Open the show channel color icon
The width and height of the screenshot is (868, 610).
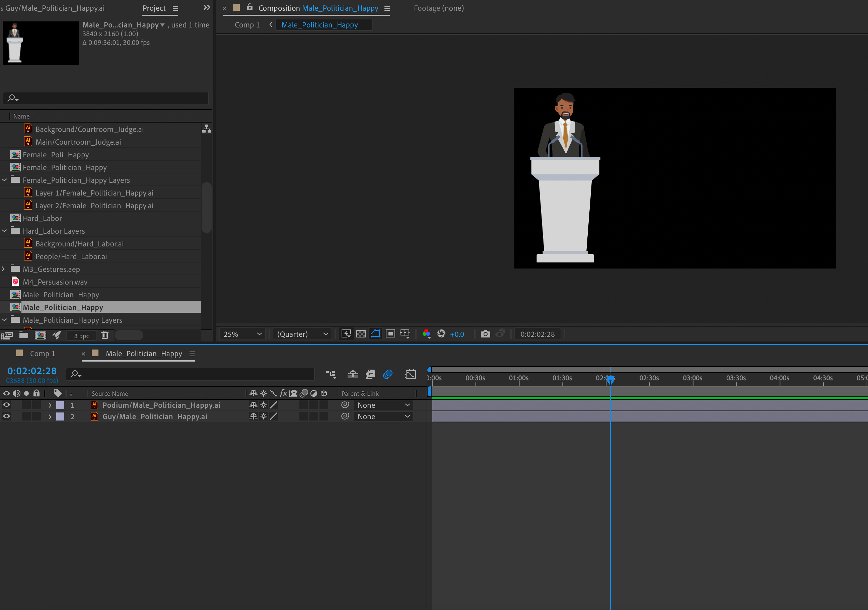coord(426,334)
